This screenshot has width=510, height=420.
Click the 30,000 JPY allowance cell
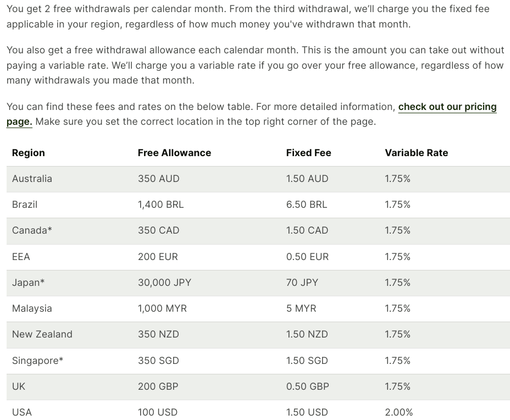coord(164,283)
